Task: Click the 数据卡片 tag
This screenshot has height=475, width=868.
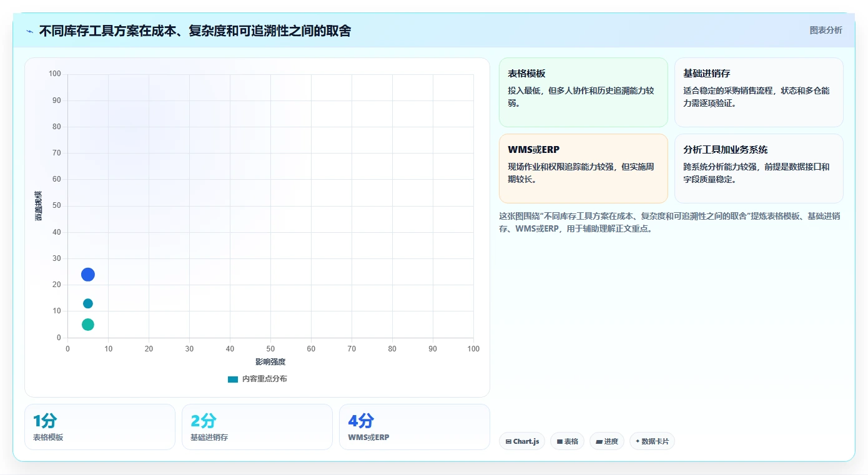Action: click(652, 441)
